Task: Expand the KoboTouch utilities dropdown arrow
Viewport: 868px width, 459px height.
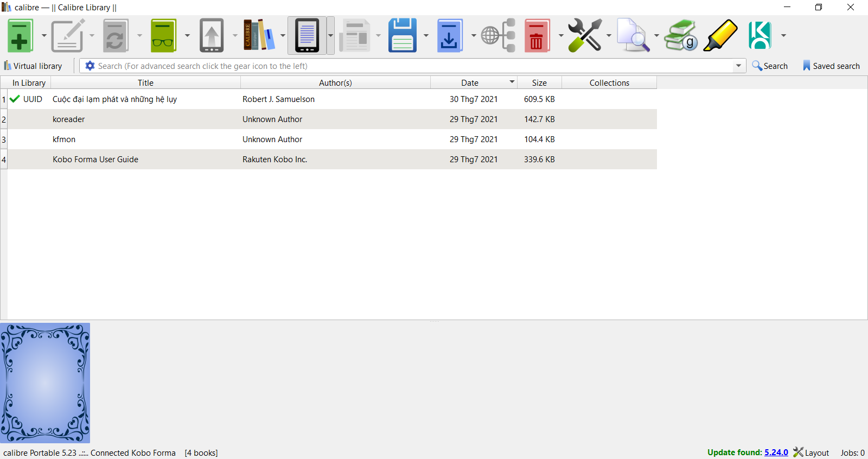Action: point(783,36)
